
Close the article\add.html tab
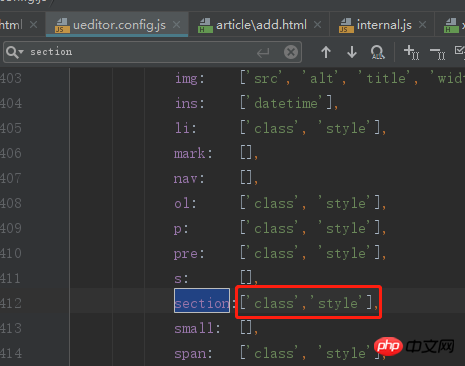tap(318, 25)
